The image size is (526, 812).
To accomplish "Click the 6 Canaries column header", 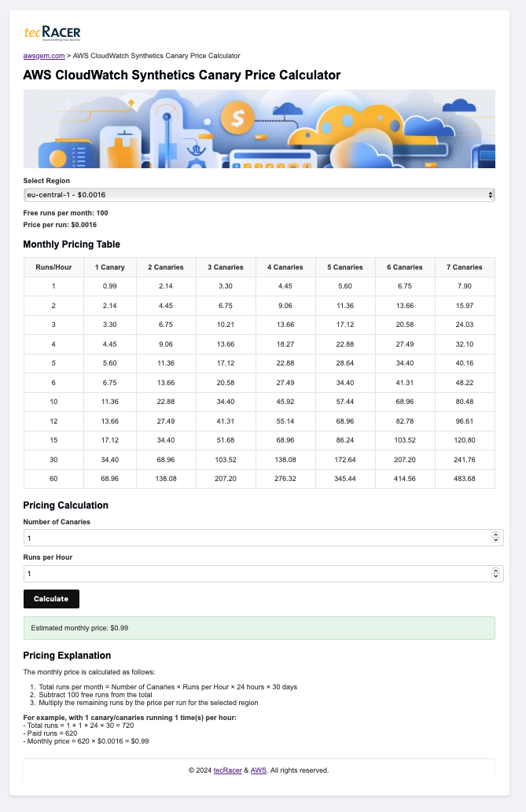I will pyautogui.click(x=405, y=267).
